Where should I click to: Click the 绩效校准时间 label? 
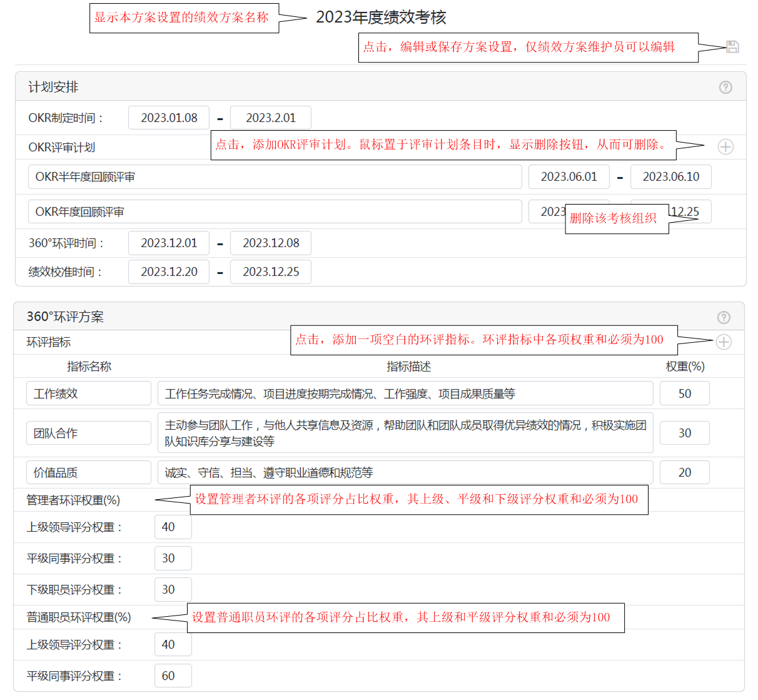(65, 271)
